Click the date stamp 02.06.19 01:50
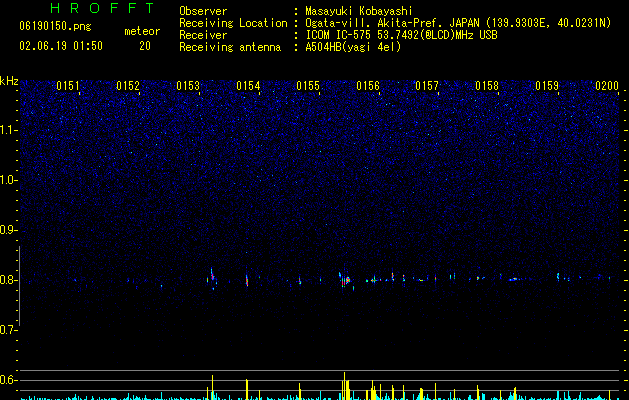Screen dimensions: 629x400 tap(61, 46)
